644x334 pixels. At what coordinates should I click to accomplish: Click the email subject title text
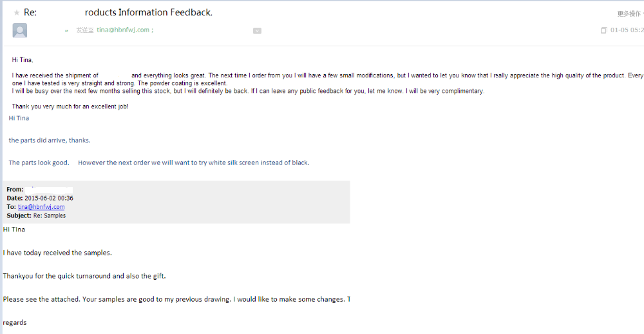149,12
